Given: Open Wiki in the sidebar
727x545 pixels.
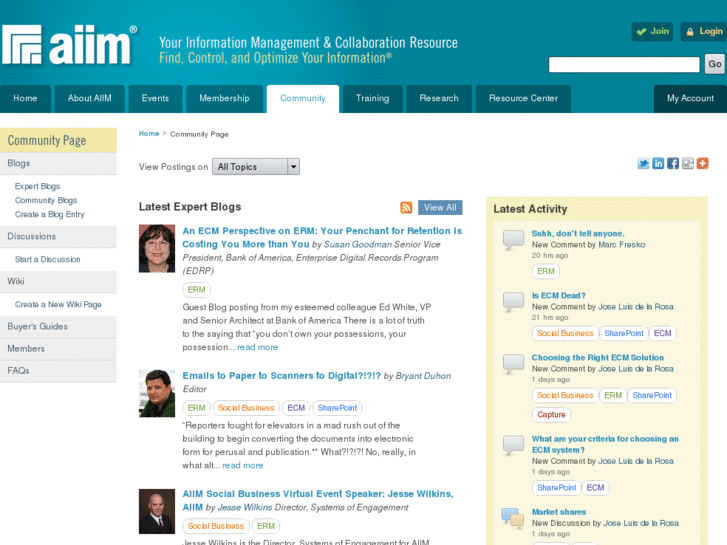Looking at the screenshot, I should [58, 282].
